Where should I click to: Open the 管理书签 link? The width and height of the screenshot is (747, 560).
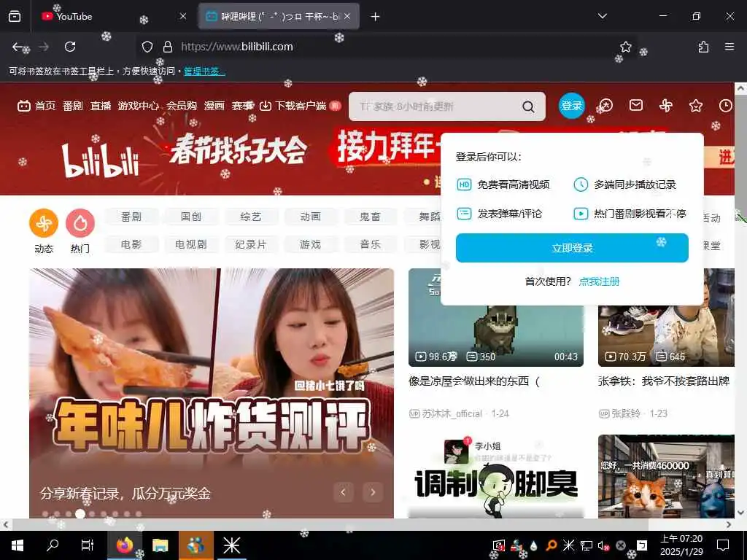coord(204,71)
